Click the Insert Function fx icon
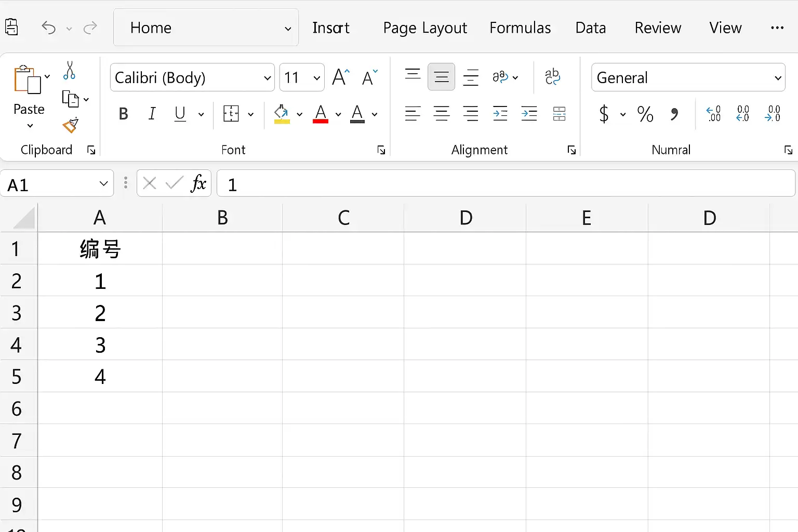 coord(198,183)
